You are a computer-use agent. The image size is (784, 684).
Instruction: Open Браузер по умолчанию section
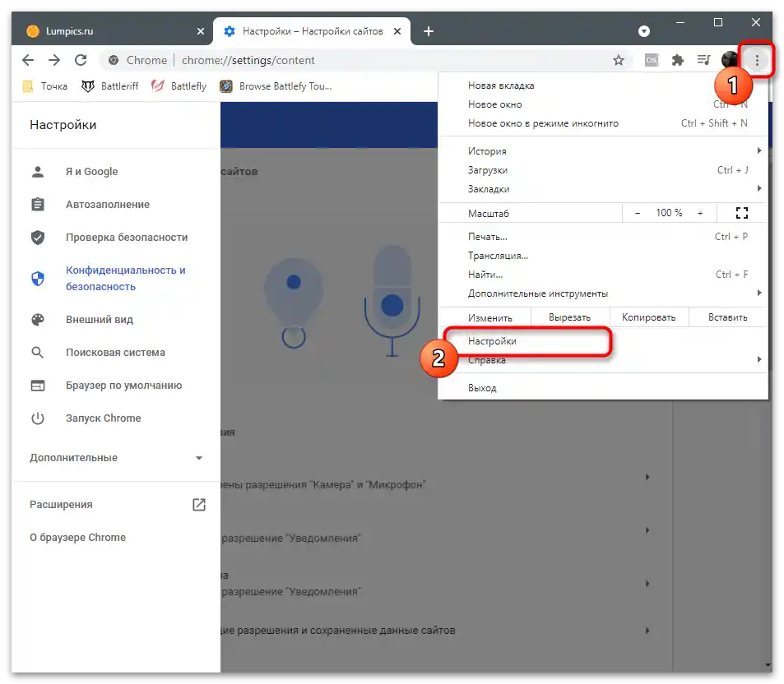tap(115, 386)
